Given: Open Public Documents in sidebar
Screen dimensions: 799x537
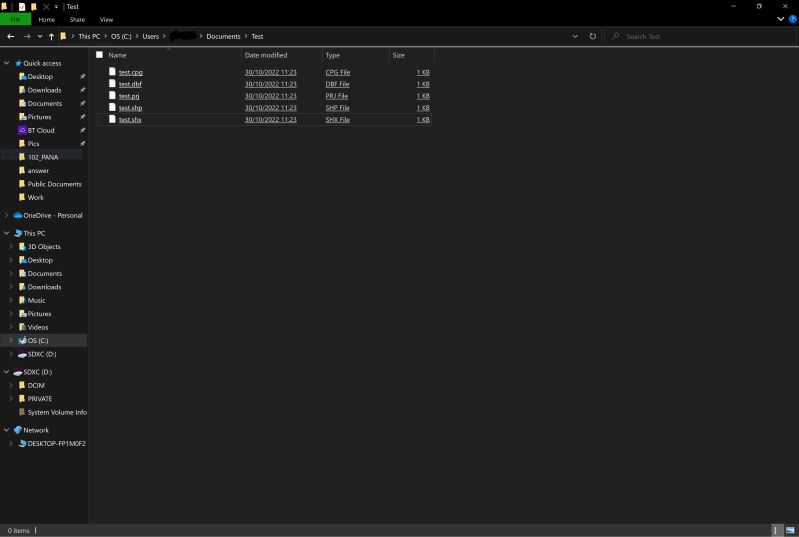Looking at the screenshot, I should point(55,184).
